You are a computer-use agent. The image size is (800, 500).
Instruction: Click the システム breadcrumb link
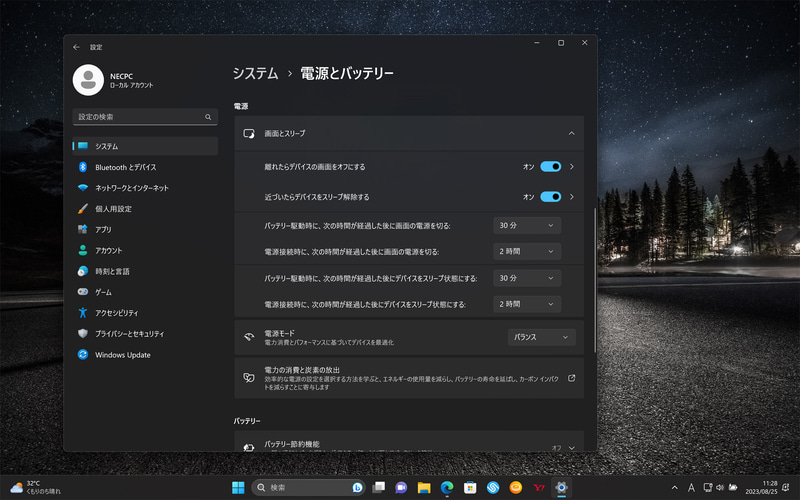click(x=256, y=73)
